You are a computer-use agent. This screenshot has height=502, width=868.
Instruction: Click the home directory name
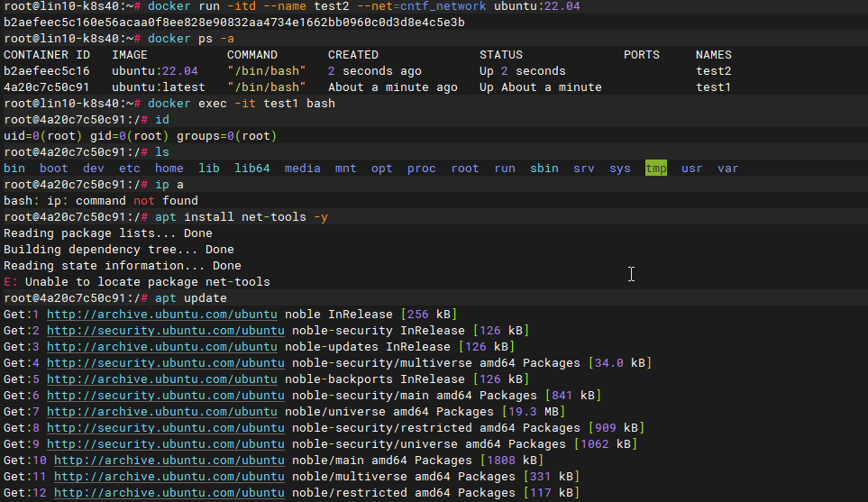[169, 169]
